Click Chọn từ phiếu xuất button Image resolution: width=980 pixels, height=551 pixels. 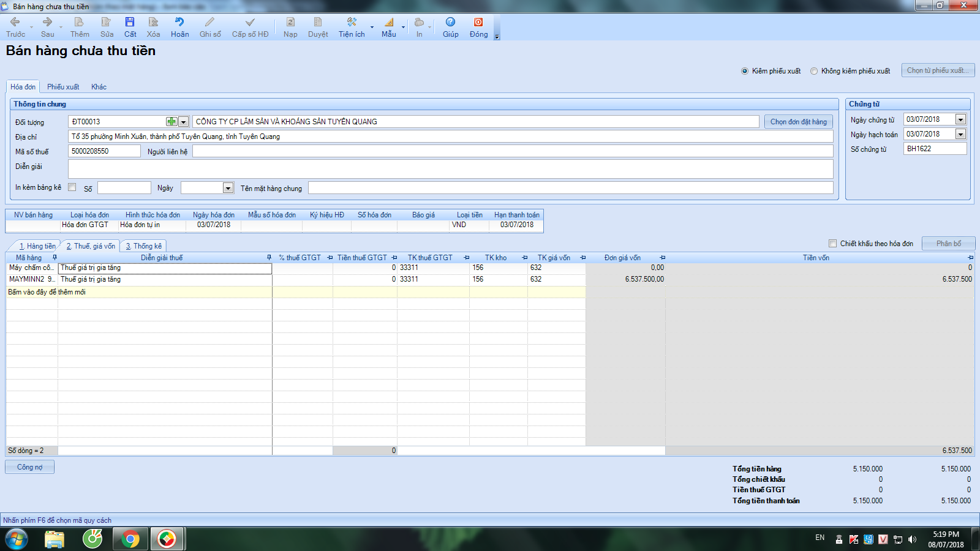(938, 70)
